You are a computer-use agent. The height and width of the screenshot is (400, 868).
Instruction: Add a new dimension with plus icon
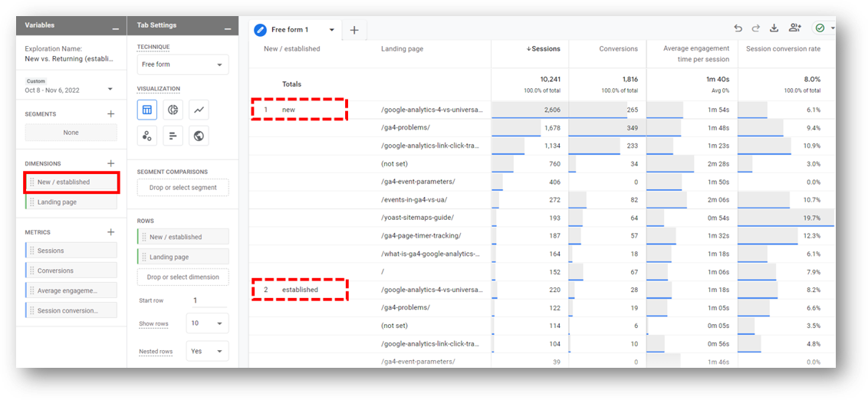pyautogui.click(x=110, y=164)
